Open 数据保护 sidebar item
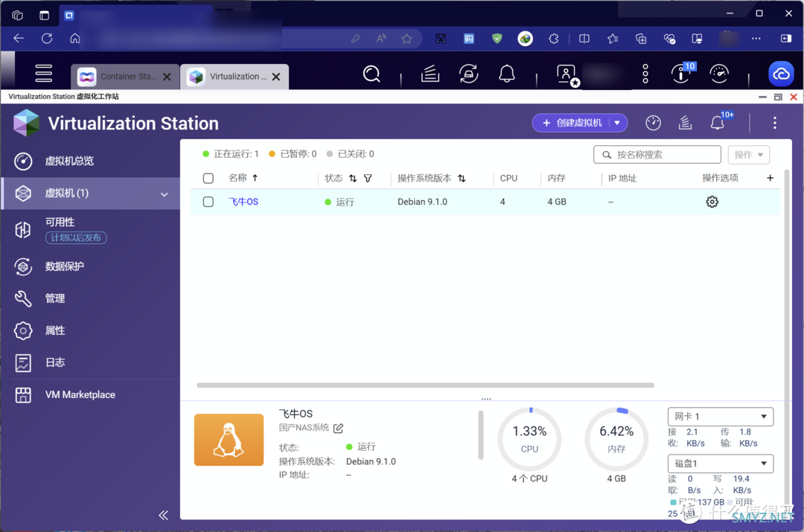The width and height of the screenshot is (804, 532). [92, 266]
